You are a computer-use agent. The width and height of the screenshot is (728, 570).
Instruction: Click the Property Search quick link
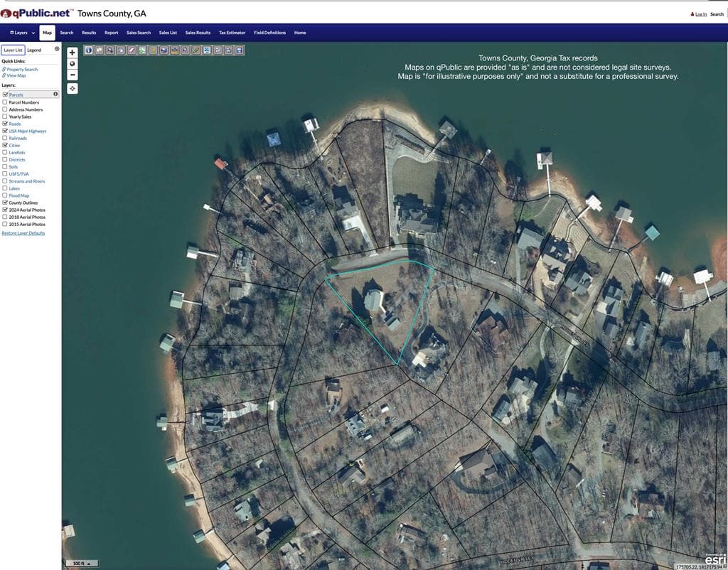pos(22,69)
